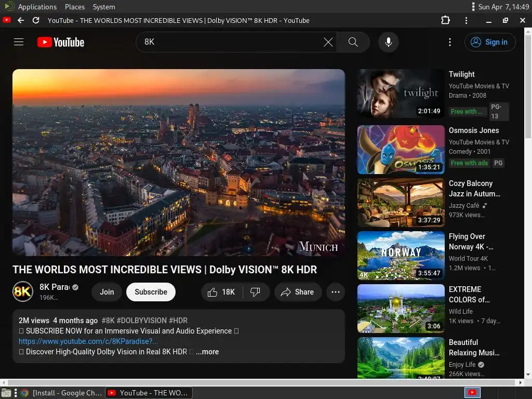Image resolution: width=532 pixels, height=399 pixels.
Task: Click the YouTube app icon in the title bar
Action: tap(6, 20)
